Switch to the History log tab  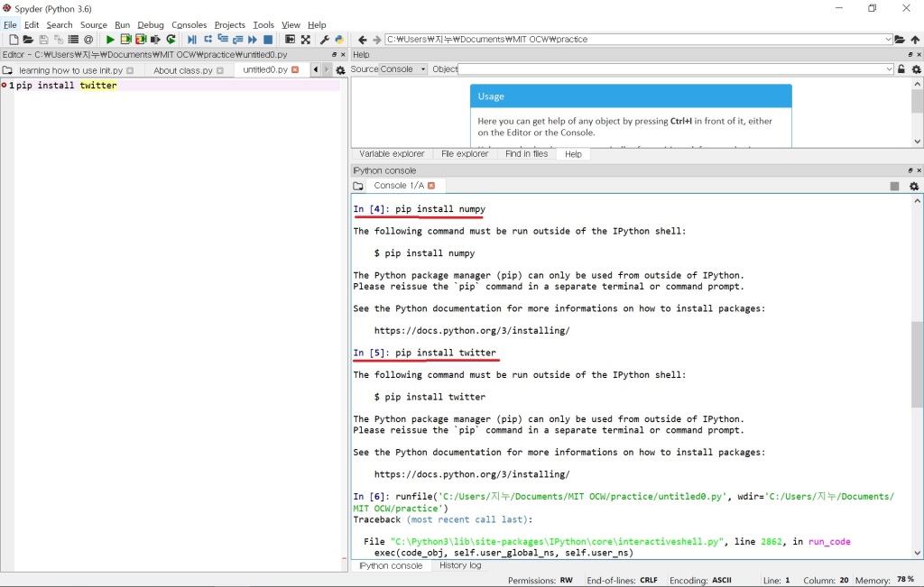coord(460,565)
